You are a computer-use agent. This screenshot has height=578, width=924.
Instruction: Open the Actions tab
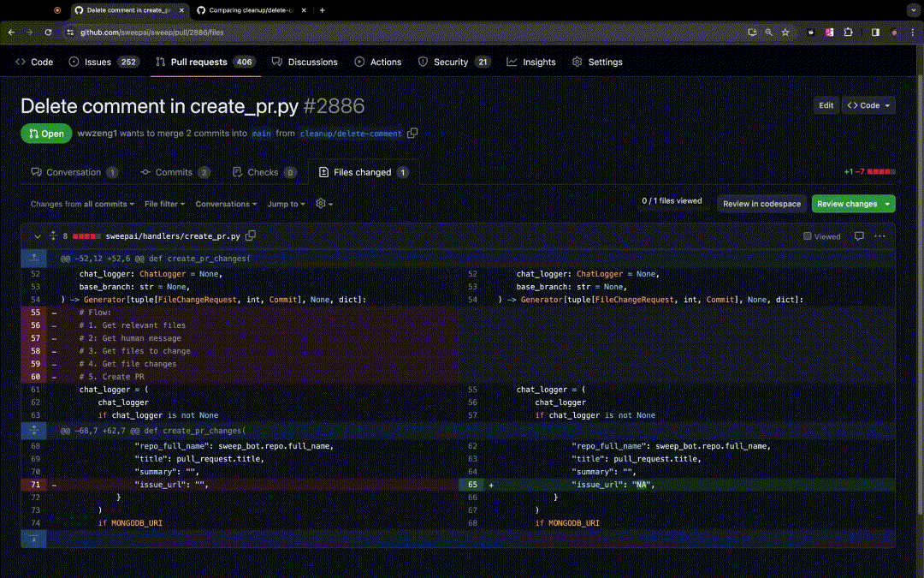[x=378, y=62]
